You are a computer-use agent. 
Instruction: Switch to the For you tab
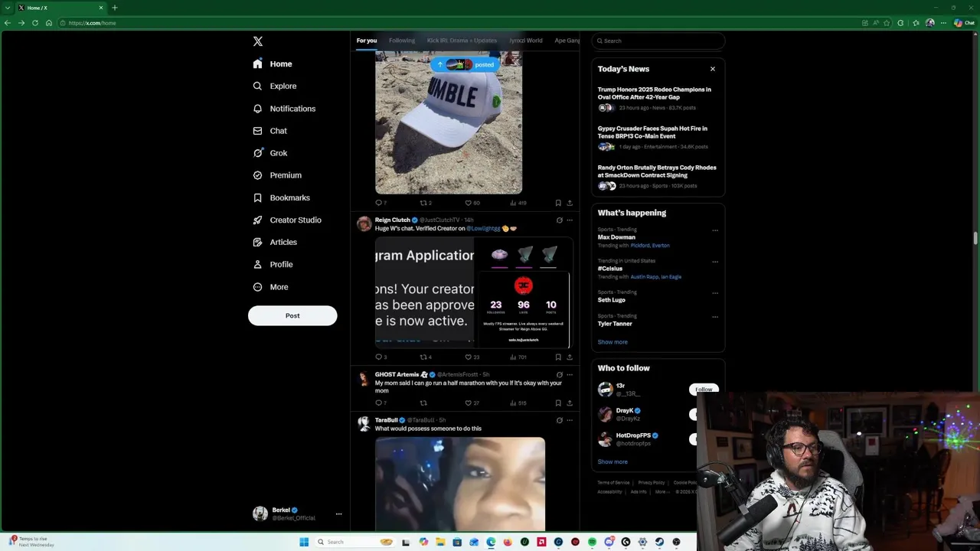[367, 41]
